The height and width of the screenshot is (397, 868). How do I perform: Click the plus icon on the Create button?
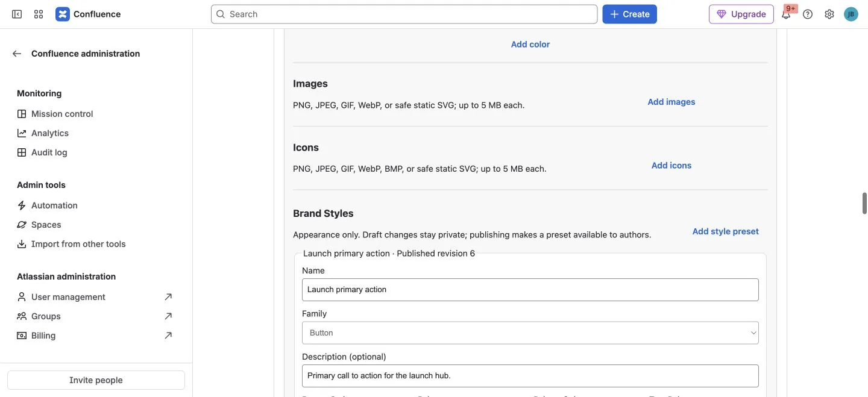pyautogui.click(x=614, y=14)
